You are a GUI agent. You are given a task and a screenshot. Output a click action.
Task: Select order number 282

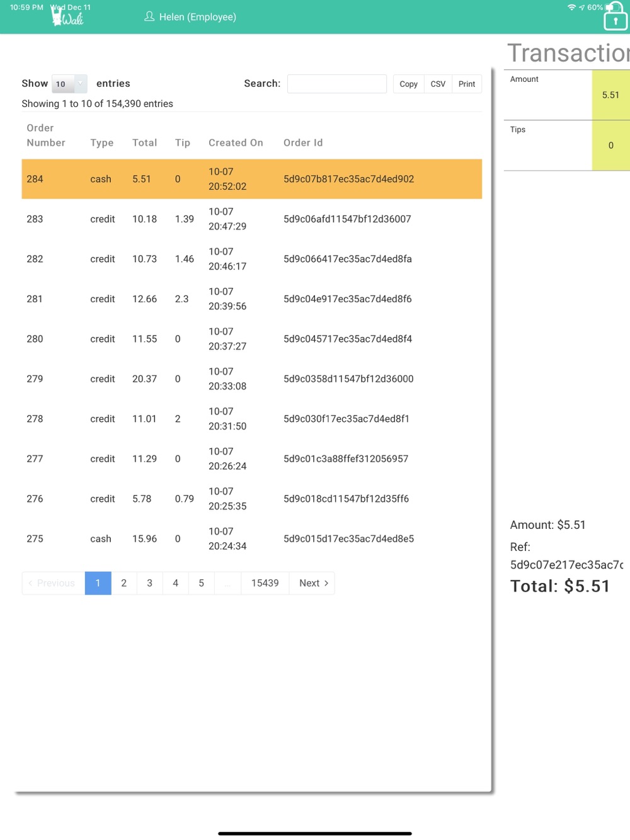tap(35, 259)
